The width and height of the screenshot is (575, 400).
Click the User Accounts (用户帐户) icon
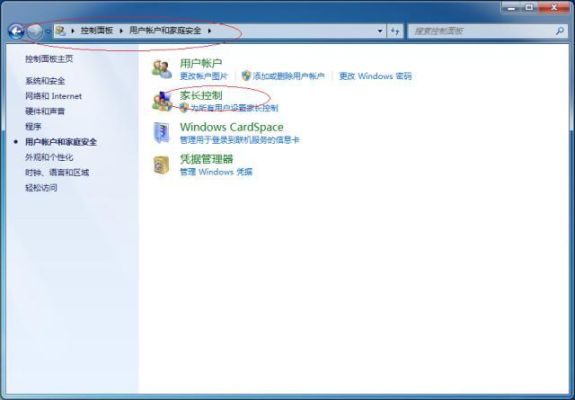pos(162,69)
